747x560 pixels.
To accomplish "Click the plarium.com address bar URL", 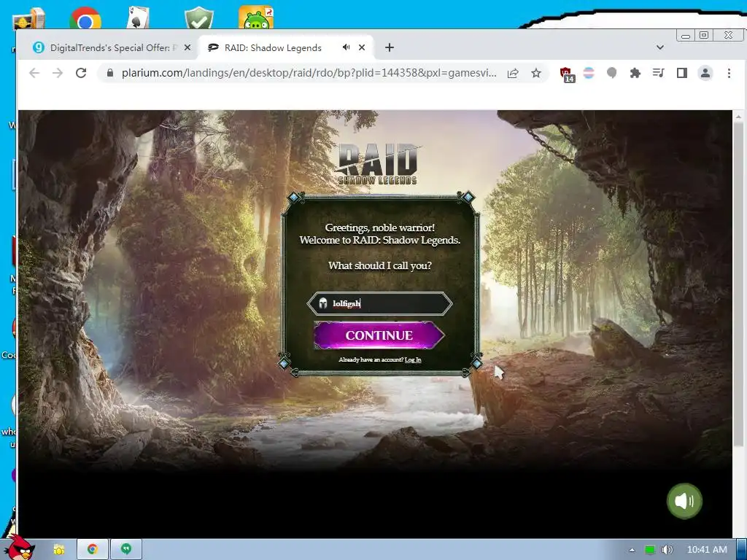I will tap(309, 73).
